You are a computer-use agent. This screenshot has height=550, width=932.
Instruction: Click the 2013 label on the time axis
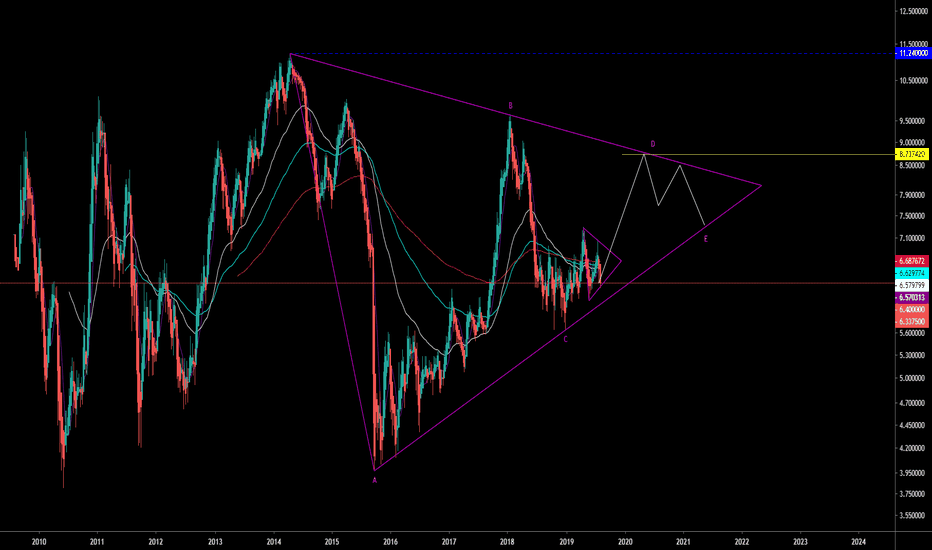[215, 542]
